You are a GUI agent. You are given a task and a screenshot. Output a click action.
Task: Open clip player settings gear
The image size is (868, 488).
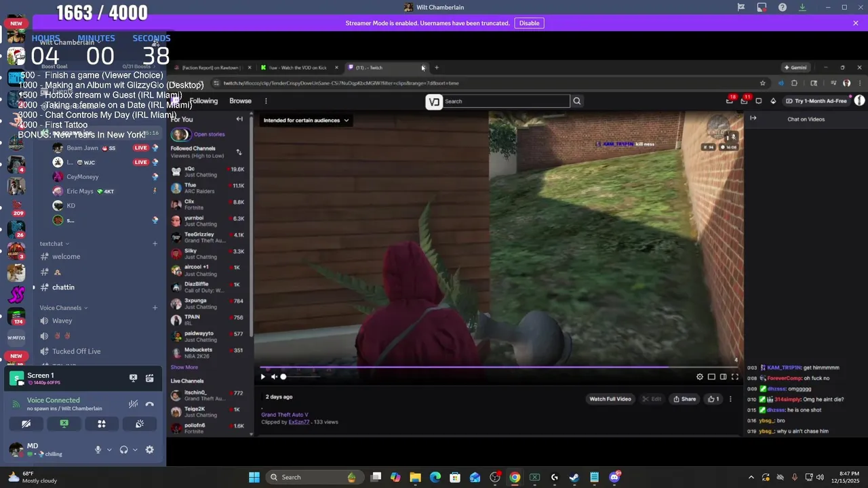[700, 377]
